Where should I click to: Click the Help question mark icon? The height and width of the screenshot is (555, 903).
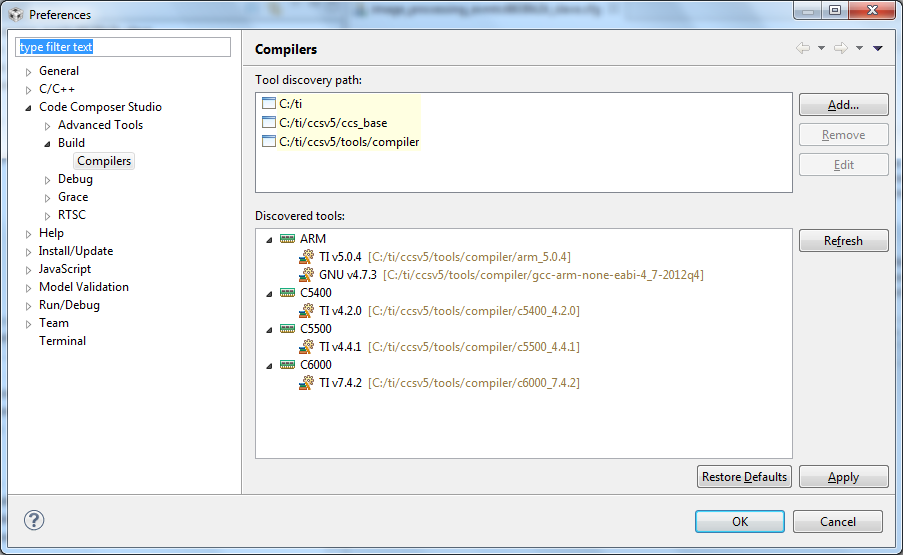click(x=34, y=520)
